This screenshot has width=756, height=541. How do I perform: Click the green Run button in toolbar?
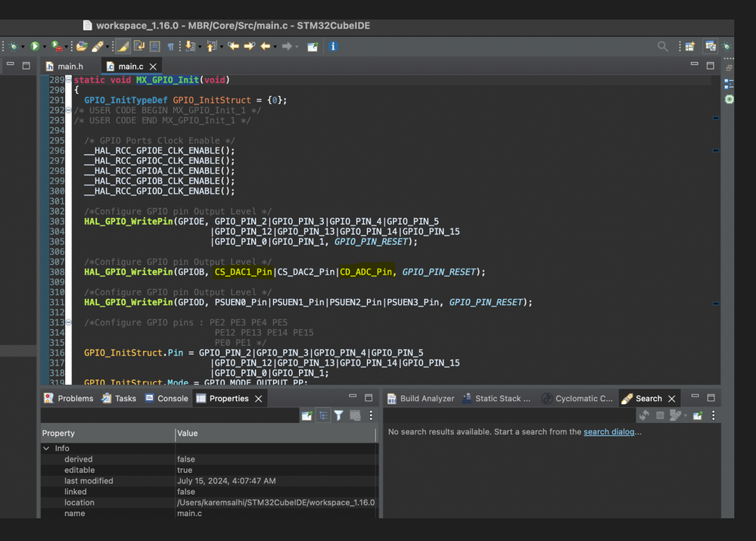[x=35, y=47]
